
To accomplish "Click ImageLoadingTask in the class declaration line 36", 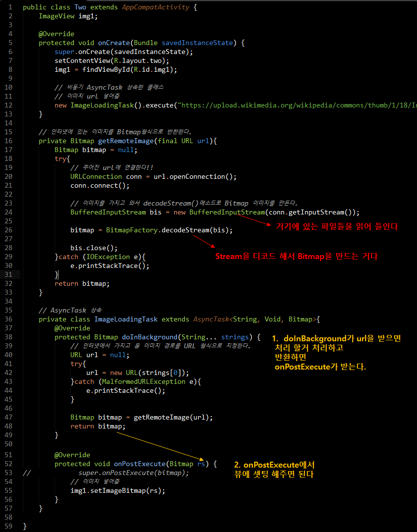I will pos(125,319).
